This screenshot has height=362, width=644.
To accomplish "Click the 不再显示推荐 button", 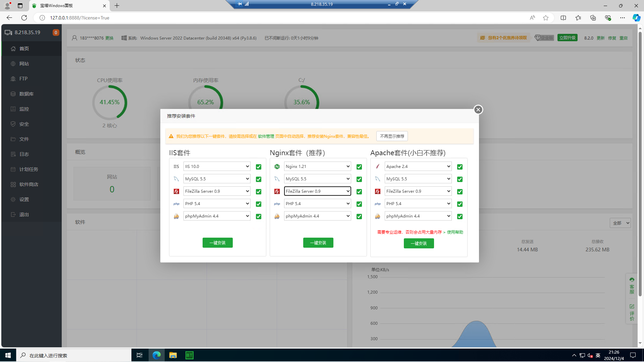I will pos(392,136).
